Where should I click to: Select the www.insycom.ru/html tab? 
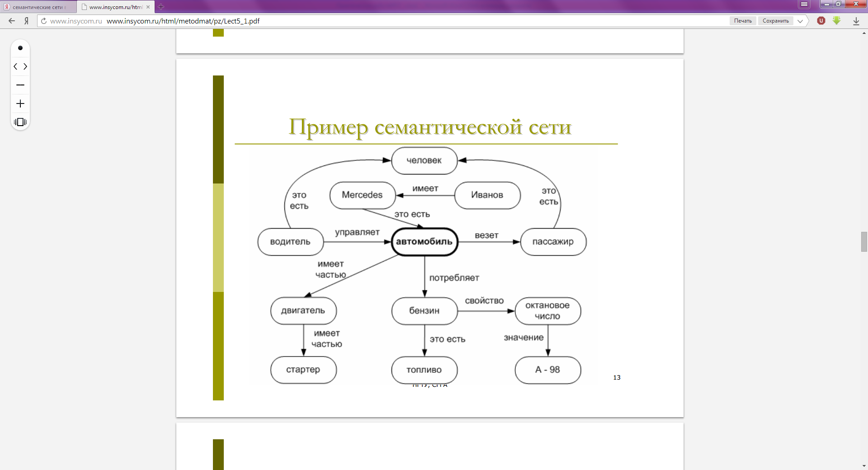click(x=116, y=7)
